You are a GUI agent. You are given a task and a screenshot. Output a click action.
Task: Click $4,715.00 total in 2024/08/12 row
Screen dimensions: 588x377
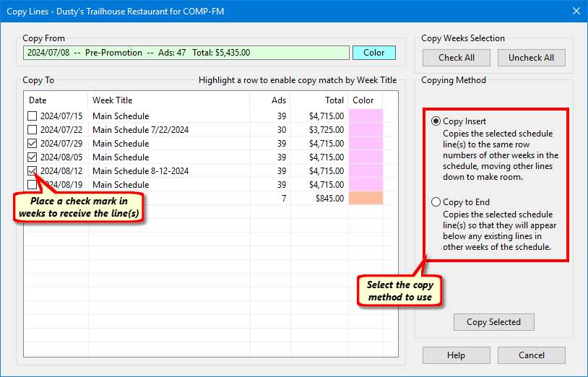(x=327, y=171)
